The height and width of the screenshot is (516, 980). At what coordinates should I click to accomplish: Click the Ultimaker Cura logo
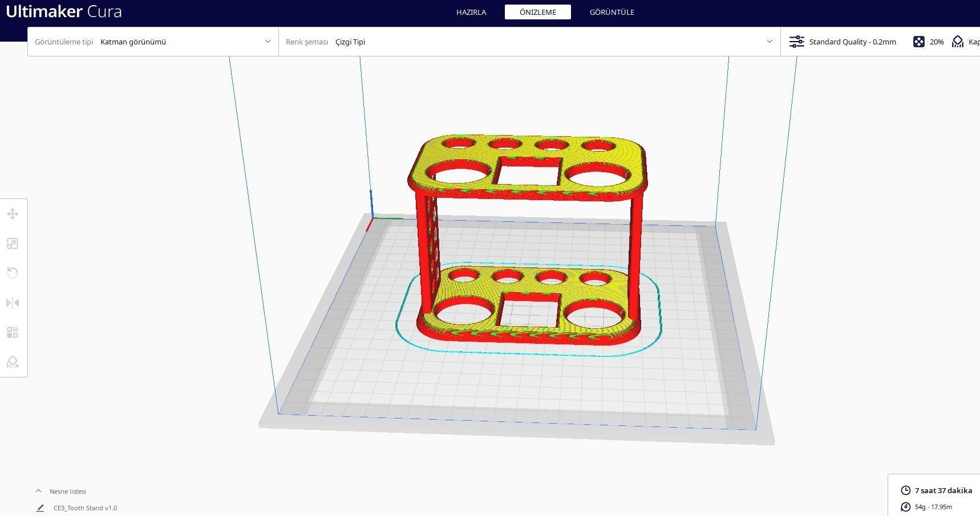(63, 11)
